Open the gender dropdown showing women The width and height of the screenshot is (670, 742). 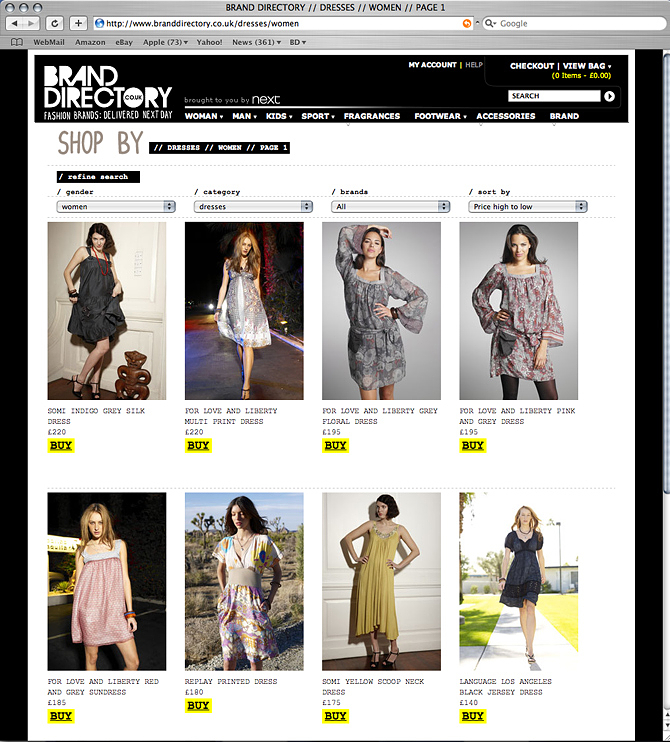pyautogui.click(x=116, y=206)
